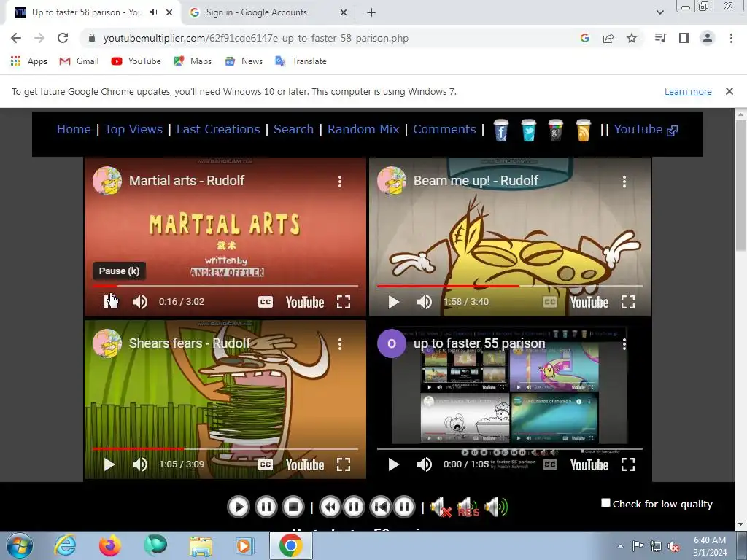The height and width of the screenshot is (560, 747).
Task: Click YouTube logo on Beam me up! video
Action: tap(589, 302)
